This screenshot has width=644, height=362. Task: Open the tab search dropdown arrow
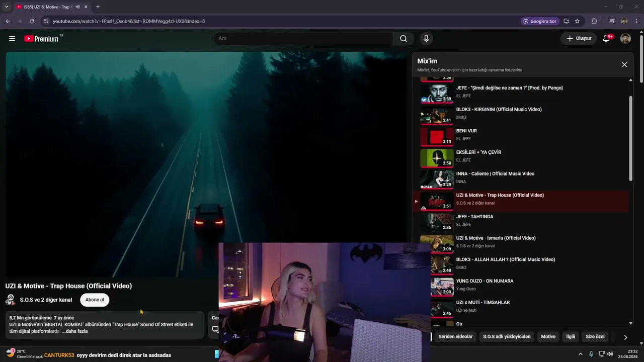click(x=7, y=7)
